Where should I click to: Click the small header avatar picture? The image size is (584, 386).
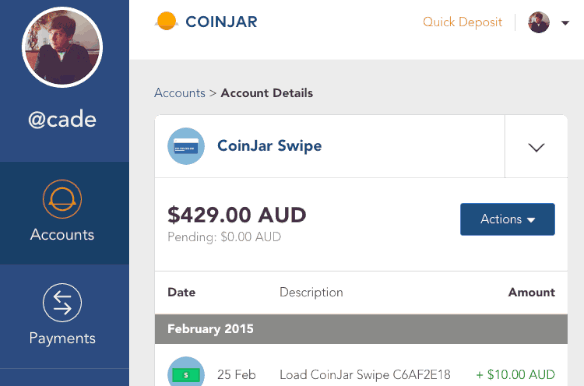[539, 22]
